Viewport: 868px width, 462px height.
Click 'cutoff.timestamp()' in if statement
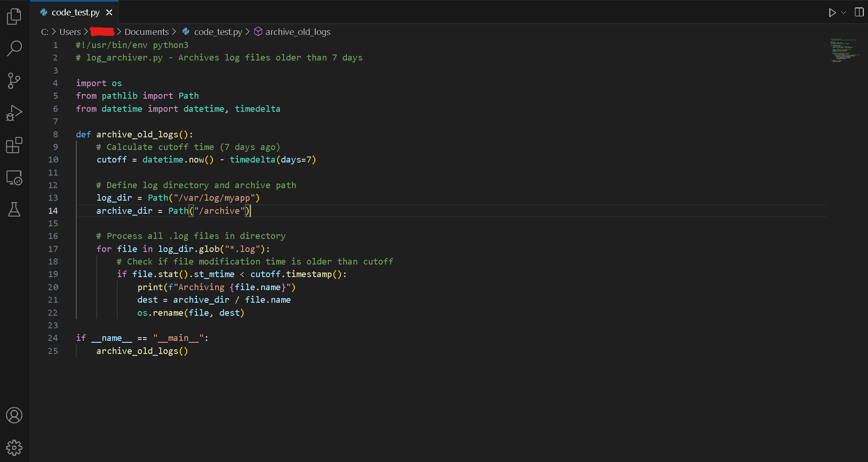click(296, 274)
